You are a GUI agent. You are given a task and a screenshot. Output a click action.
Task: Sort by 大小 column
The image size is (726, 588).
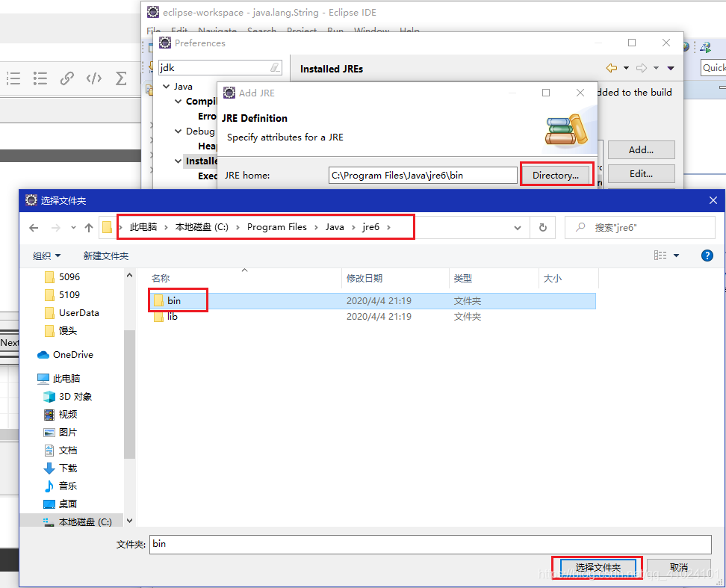pyautogui.click(x=553, y=278)
